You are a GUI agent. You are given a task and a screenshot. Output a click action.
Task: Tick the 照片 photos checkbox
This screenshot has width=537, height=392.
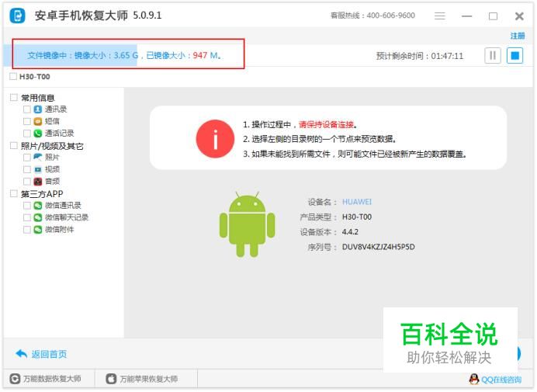(x=27, y=158)
